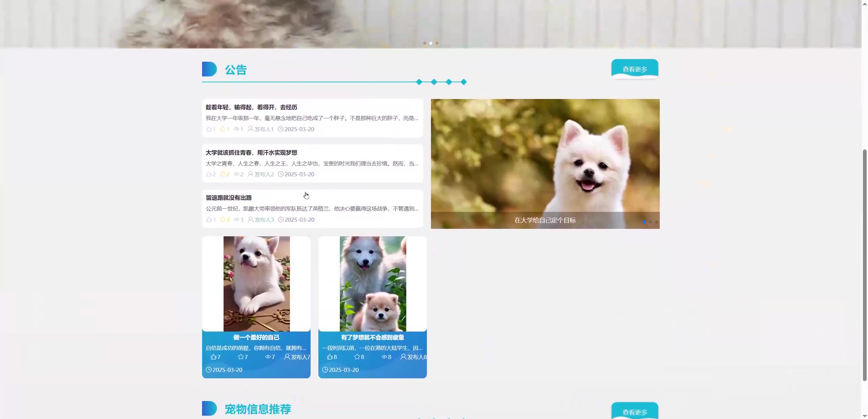The height and width of the screenshot is (419, 868).
Task: Click clock icon on 留退路就没有出路 item
Action: [x=281, y=220]
